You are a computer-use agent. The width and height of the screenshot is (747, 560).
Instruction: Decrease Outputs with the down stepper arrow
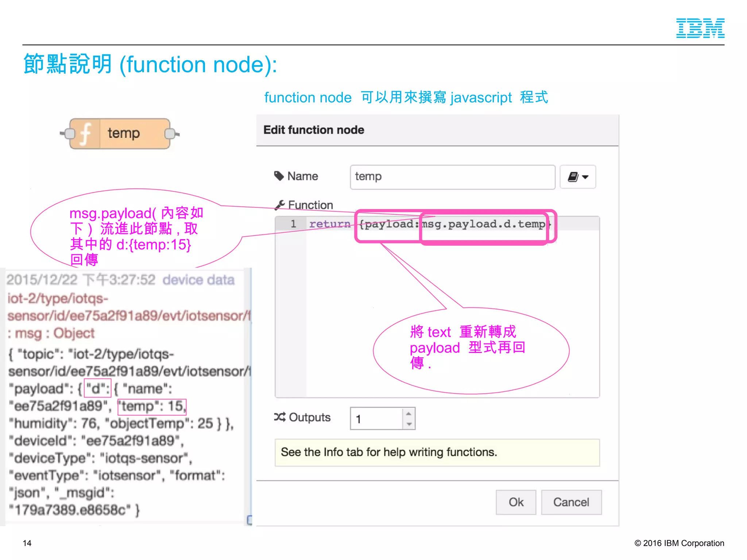(409, 424)
